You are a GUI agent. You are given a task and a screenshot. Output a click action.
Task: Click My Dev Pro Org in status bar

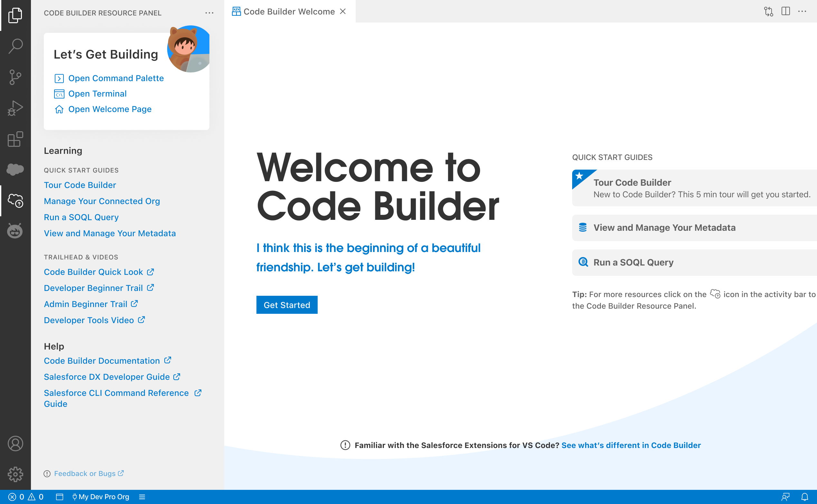click(101, 497)
